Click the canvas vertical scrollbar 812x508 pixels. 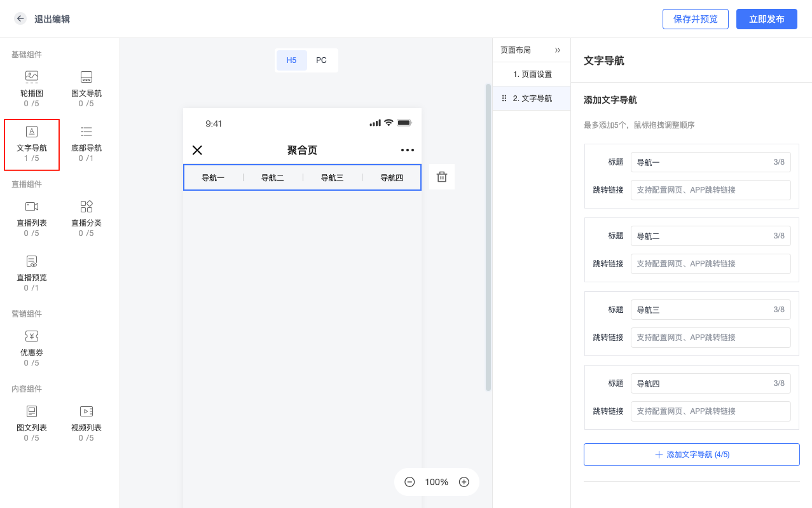(488, 237)
